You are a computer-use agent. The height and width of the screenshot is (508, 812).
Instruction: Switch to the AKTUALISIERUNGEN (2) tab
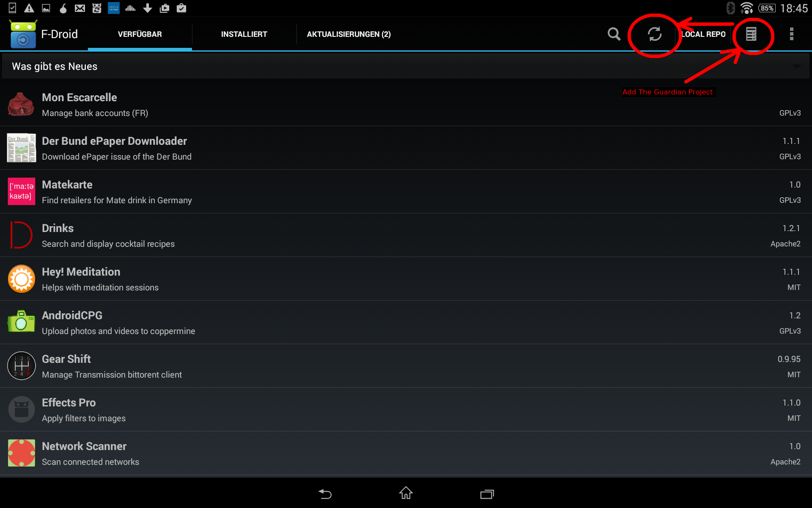(349, 34)
